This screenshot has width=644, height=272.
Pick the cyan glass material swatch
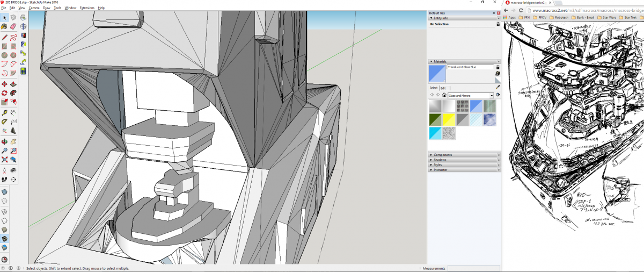[435, 133]
